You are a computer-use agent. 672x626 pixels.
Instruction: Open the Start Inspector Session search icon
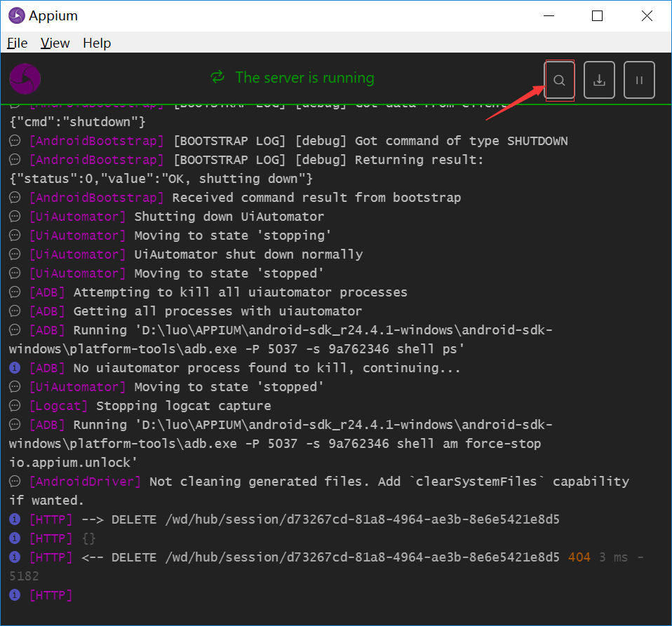click(559, 80)
